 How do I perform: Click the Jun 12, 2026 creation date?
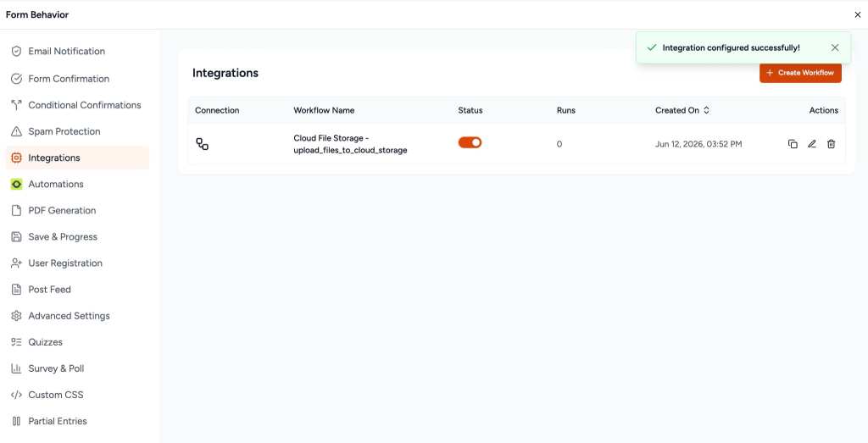(698, 144)
